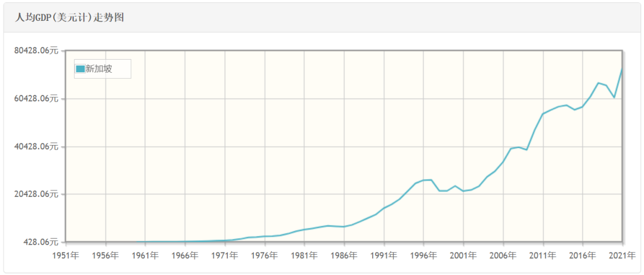Click the line's final peak at 2021
This screenshot has width=644, height=275.
coord(622,69)
